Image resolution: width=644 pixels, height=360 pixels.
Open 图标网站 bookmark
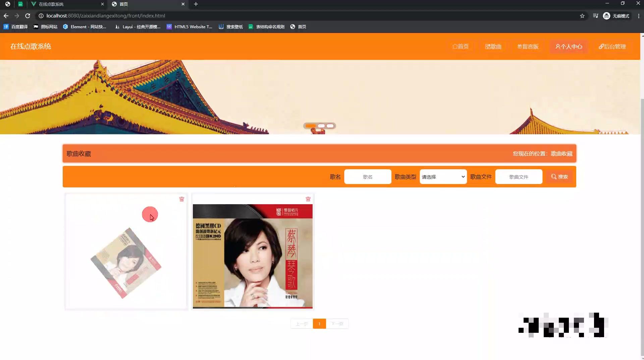pyautogui.click(x=45, y=27)
